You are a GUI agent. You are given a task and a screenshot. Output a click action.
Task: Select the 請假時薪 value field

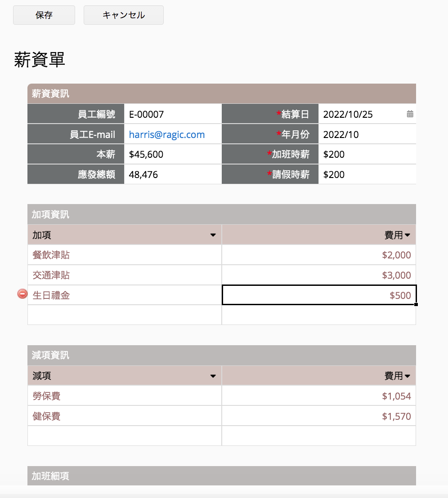pos(367,174)
